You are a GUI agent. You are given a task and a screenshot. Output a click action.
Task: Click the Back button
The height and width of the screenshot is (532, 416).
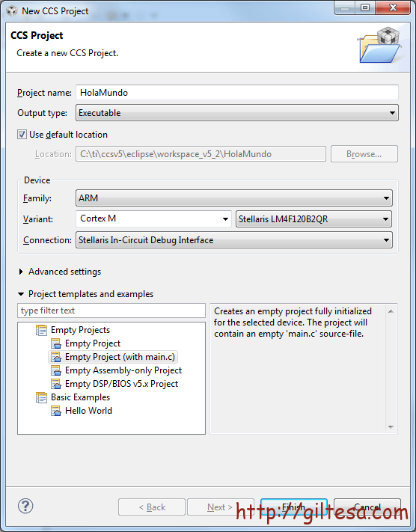[x=152, y=507]
